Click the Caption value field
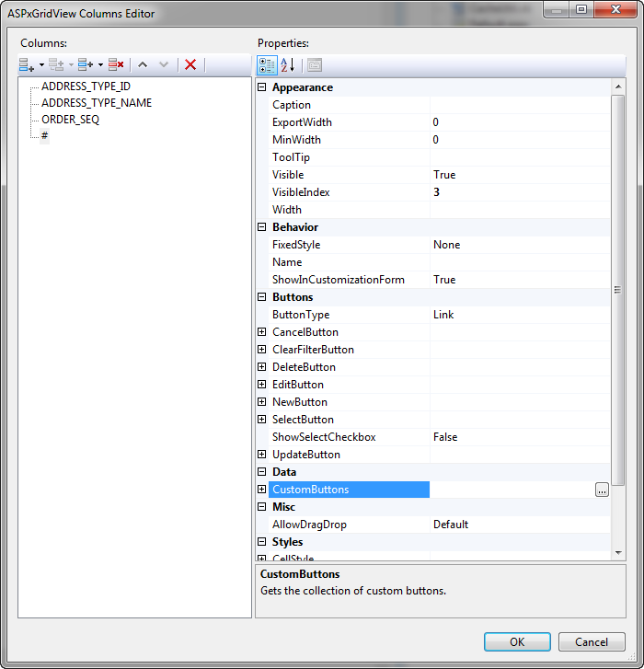Screen dimensions: 644x669 point(520,105)
